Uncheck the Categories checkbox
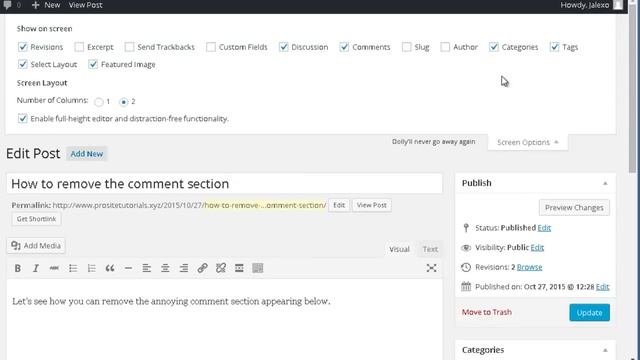This screenshot has height=360, width=640. coord(494,47)
